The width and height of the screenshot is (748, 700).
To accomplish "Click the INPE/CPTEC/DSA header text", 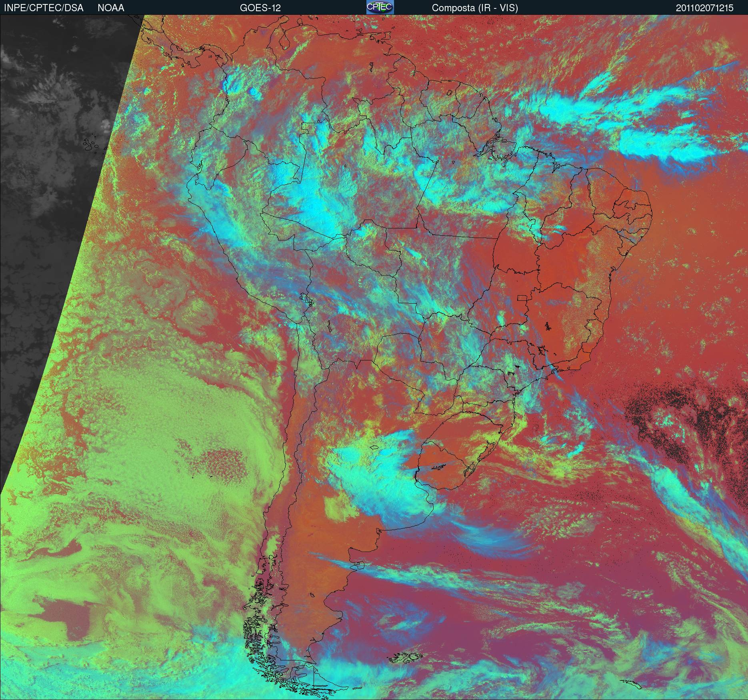I will (44, 8).
